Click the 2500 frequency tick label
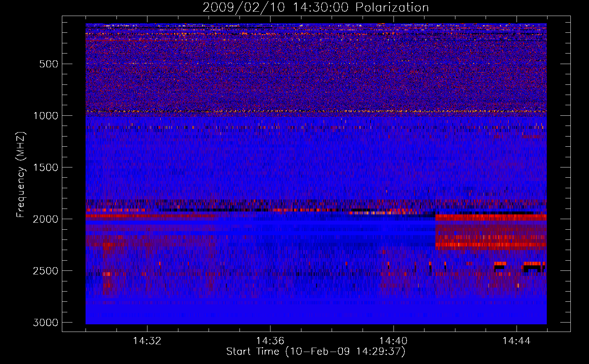 coord(46,271)
